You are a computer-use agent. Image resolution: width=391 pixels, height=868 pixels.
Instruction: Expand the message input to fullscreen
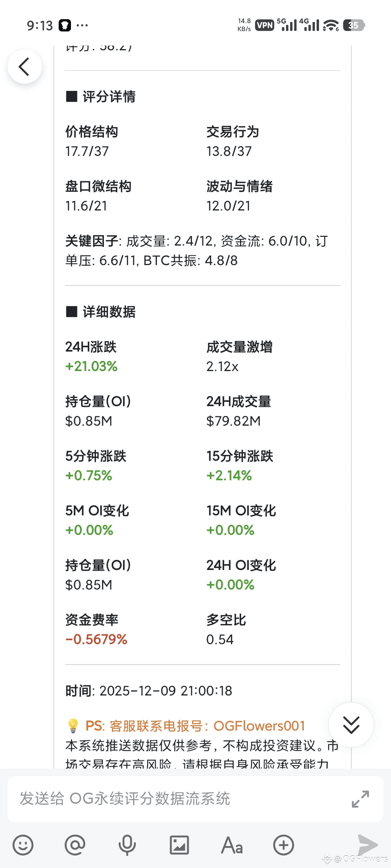(x=361, y=799)
